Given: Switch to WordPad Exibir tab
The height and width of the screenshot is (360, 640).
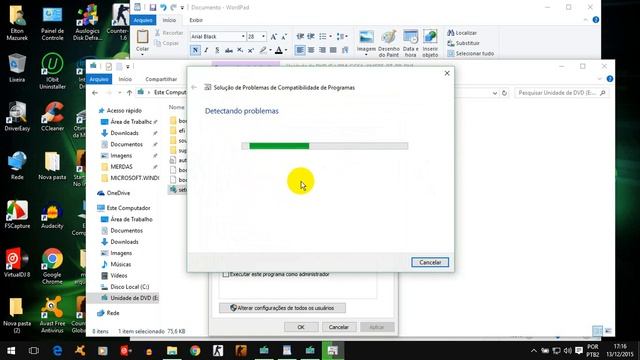Looking at the screenshot, I should [196, 20].
